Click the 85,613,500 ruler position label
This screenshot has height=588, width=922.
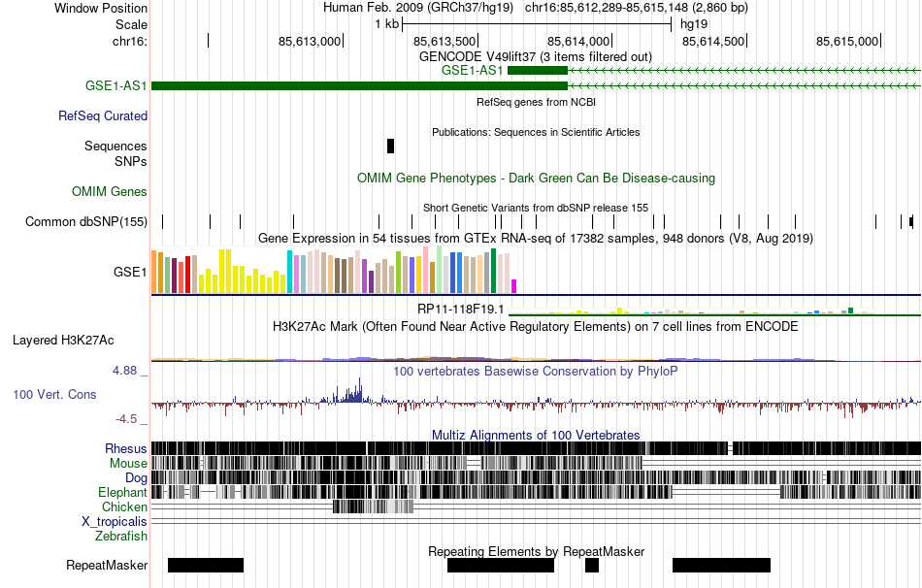tap(445, 41)
